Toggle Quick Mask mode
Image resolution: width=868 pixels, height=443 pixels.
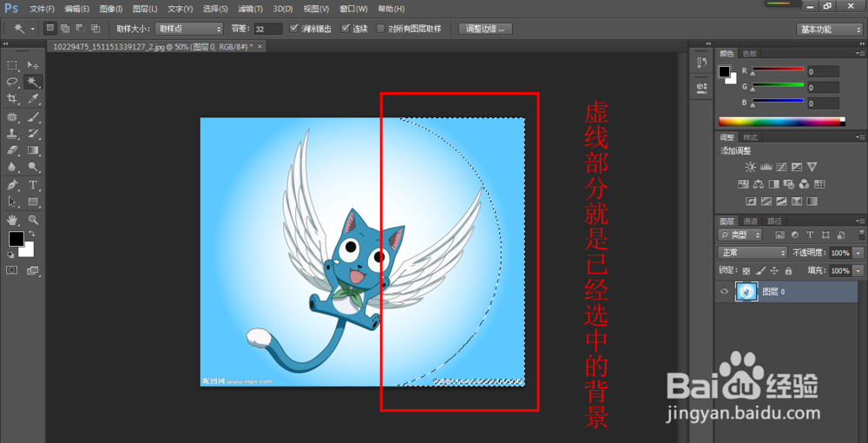click(12, 270)
